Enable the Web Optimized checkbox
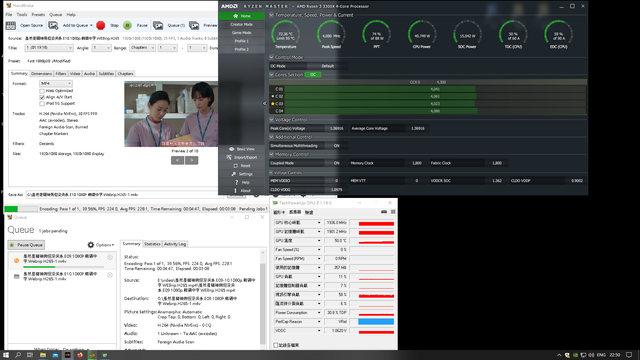The width and height of the screenshot is (640, 360). (x=42, y=91)
